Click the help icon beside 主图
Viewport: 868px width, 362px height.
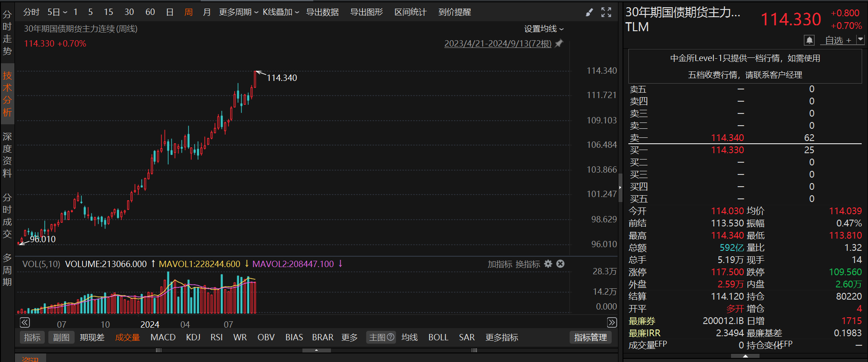391,337
